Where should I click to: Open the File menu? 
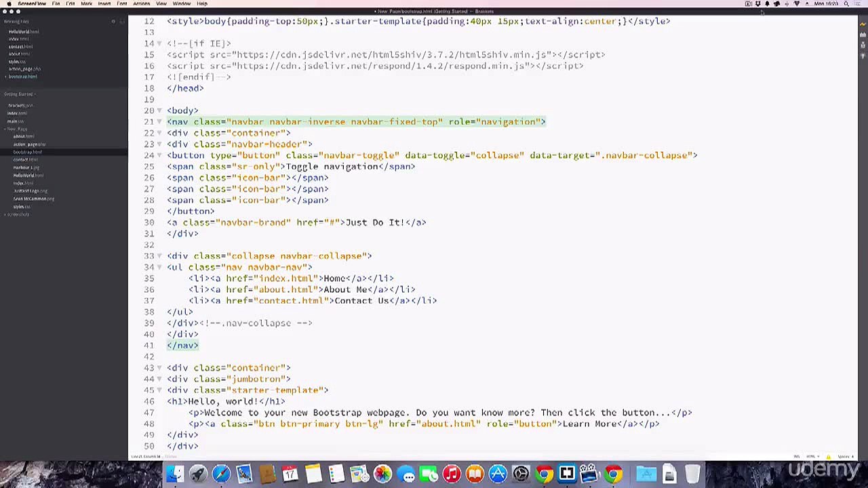coord(56,4)
